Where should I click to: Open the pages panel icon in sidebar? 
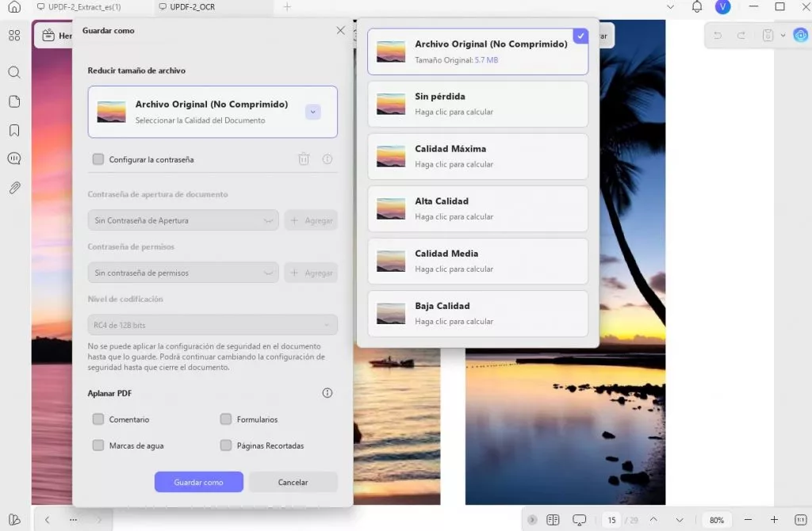point(14,101)
